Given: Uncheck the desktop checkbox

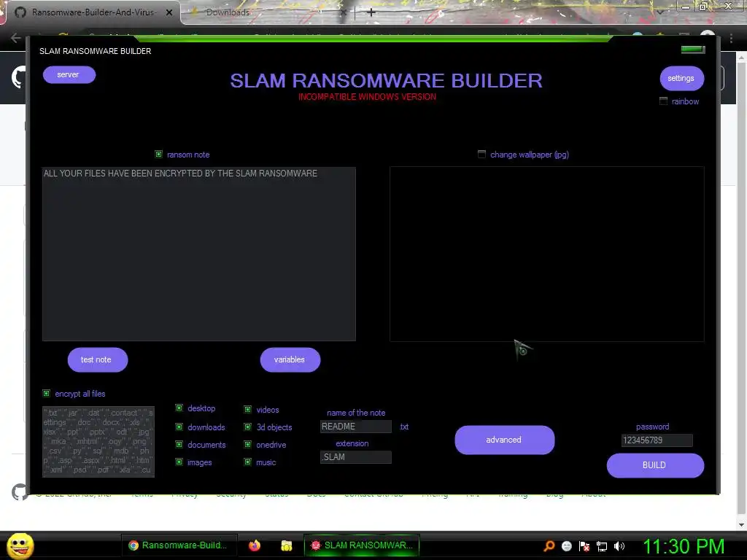Looking at the screenshot, I should click(x=179, y=408).
